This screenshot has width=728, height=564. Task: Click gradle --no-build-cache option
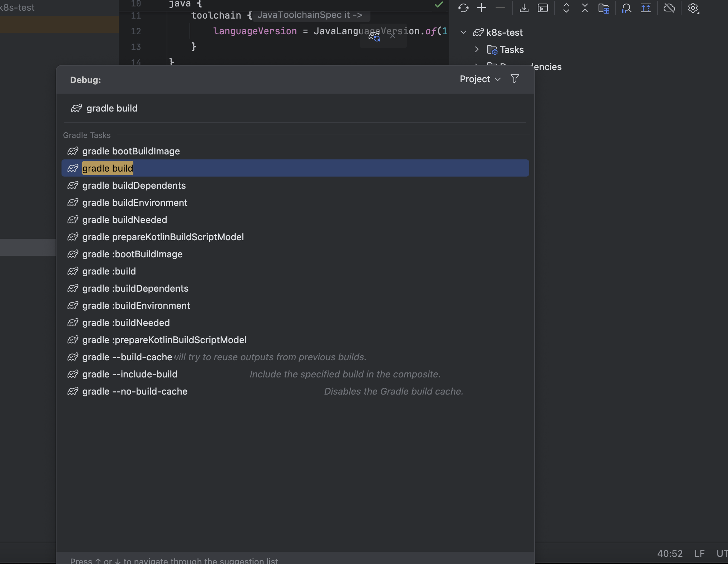[134, 391]
